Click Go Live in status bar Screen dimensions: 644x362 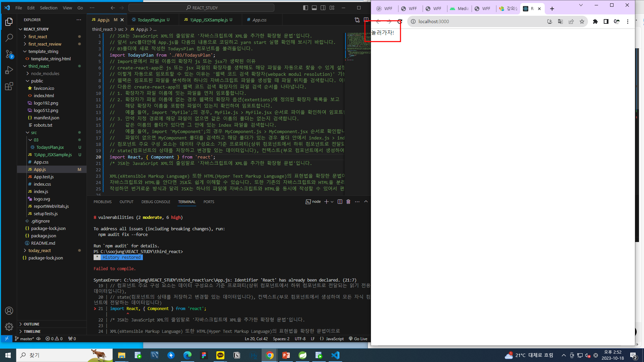click(358, 339)
